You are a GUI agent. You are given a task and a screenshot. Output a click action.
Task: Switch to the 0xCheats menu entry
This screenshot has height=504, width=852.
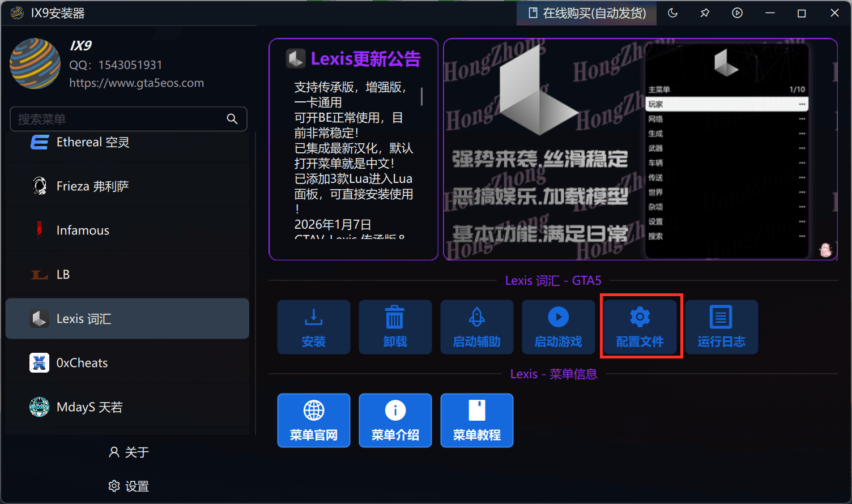(x=127, y=362)
